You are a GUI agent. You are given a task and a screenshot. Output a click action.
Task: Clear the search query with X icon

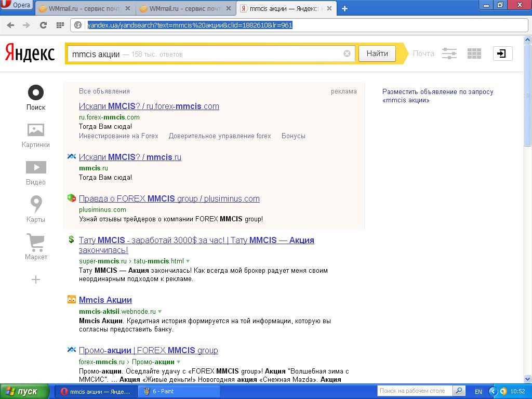[x=347, y=54]
